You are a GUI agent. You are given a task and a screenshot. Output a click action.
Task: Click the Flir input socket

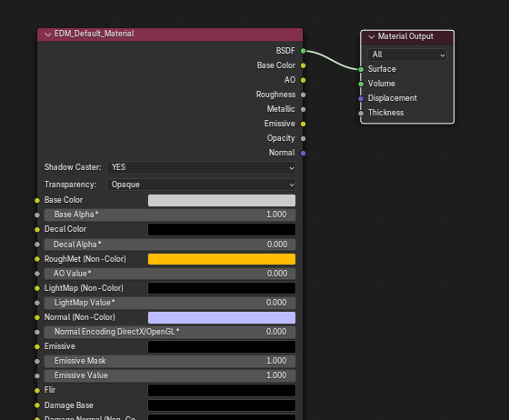37,391
